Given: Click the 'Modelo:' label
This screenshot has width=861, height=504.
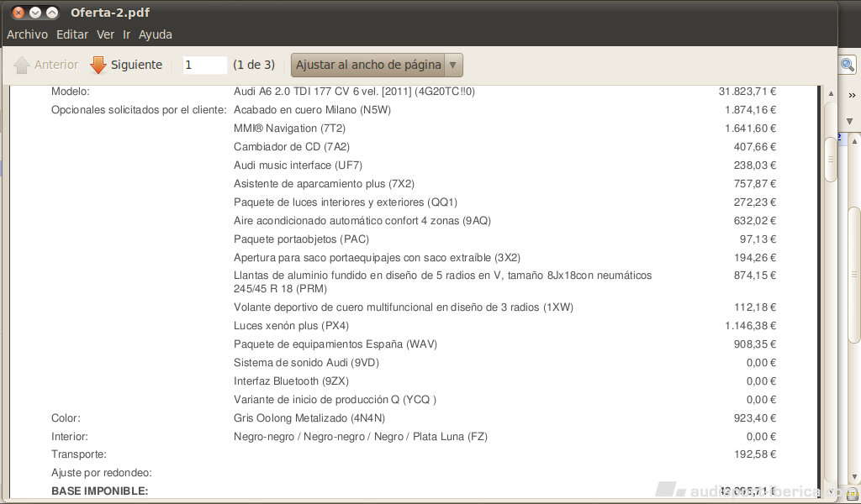Looking at the screenshot, I should pyautogui.click(x=71, y=92).
